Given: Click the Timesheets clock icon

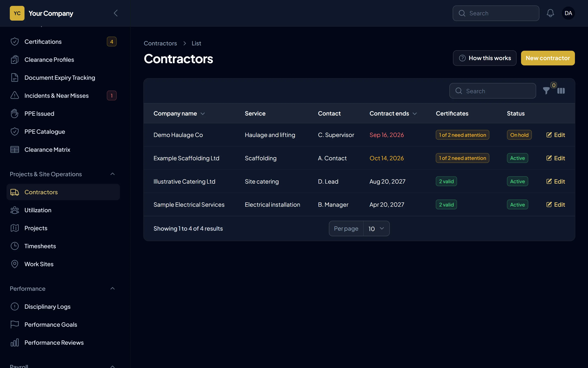Looking at the screenshot, I should 14,246.
